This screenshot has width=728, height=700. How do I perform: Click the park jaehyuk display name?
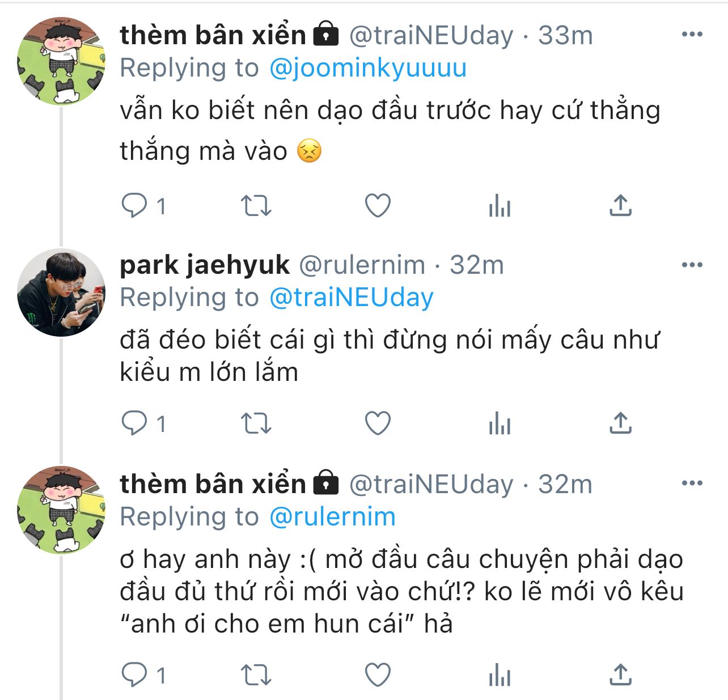click(205, 265)
